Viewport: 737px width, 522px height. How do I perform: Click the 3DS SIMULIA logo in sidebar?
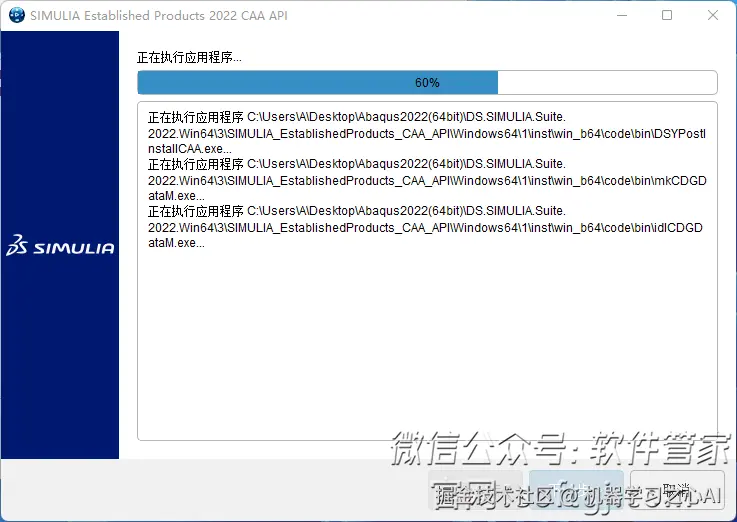(60, 246)
